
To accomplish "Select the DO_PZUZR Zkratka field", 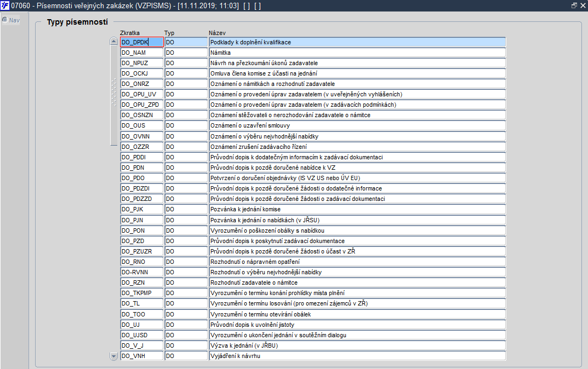I will [142, 251].
